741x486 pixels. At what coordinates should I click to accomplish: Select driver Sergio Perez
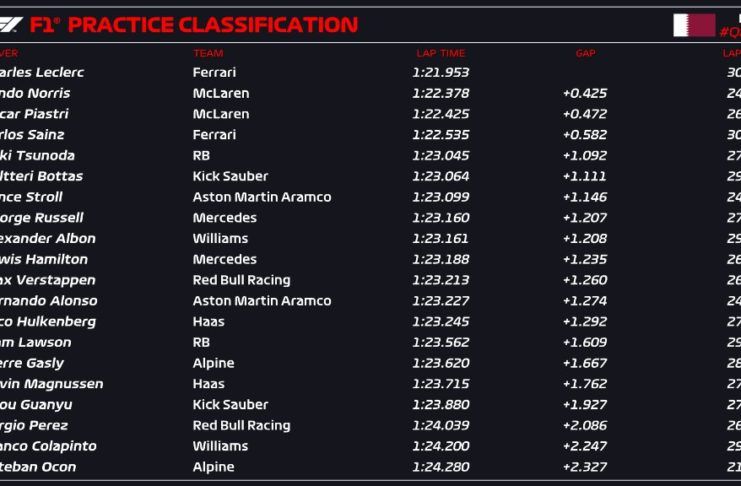coord(46,425)
